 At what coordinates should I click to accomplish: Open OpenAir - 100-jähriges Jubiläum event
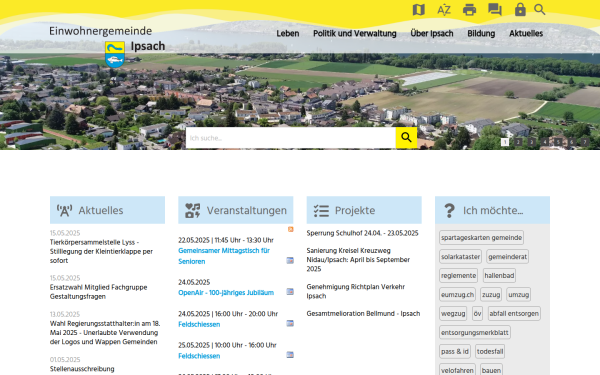[226, 293]
